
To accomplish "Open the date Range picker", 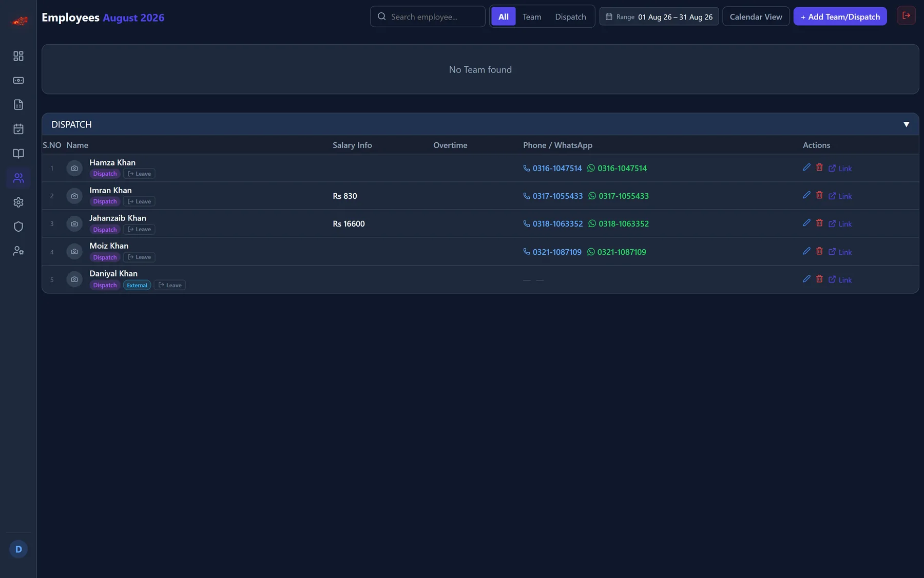I will tap(659, 16).
